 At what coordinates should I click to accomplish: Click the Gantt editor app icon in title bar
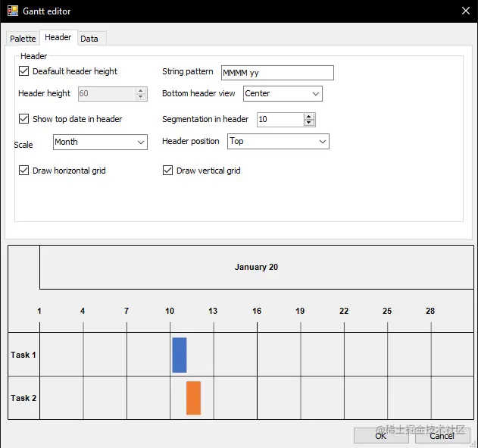[12, 11]
